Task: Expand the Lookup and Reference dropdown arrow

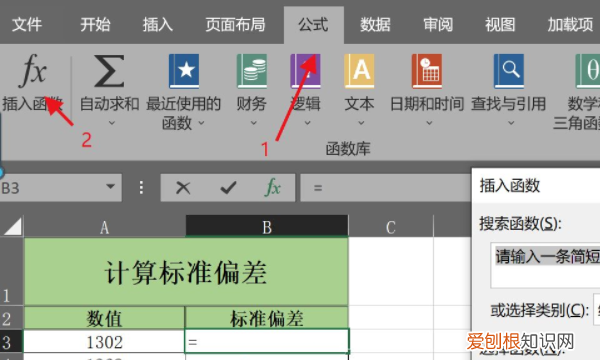Action: [511, 123]
